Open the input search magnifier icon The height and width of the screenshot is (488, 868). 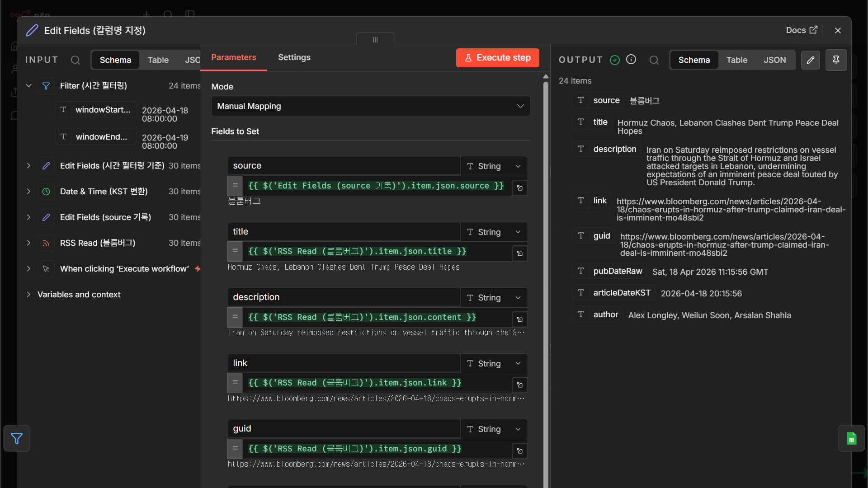coord(75,60)
